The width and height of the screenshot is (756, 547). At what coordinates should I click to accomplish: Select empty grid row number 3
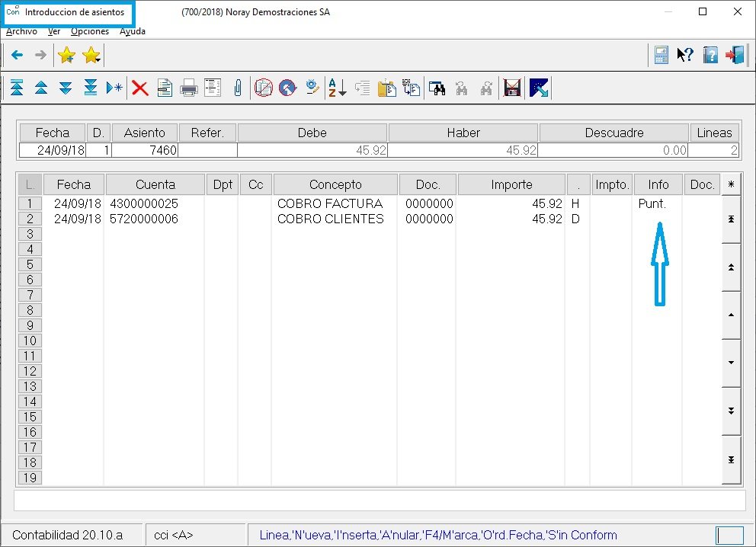point(30,234)
